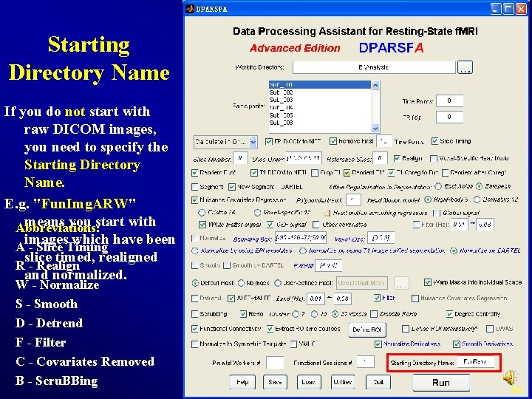Enable the VMHC checkbox
The image size is (532, 399).
pyautogui.click(x=293, y=344)
